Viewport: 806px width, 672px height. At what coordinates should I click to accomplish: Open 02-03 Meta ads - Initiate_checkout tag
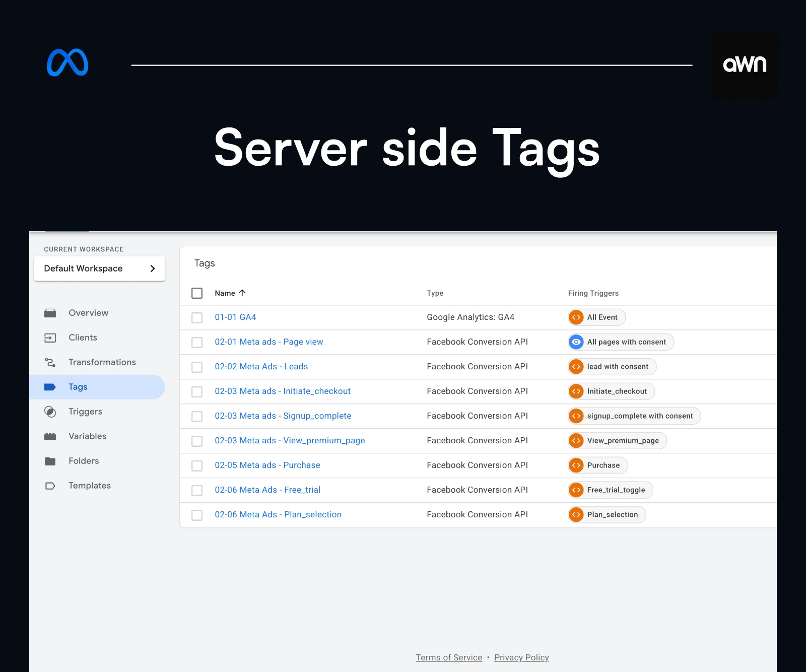point(283,391)
